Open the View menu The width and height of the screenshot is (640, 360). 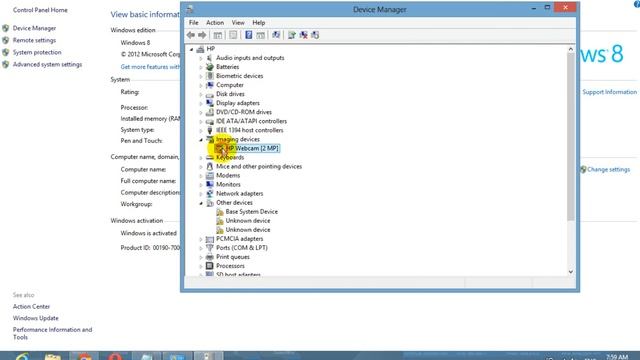point(238,22)
